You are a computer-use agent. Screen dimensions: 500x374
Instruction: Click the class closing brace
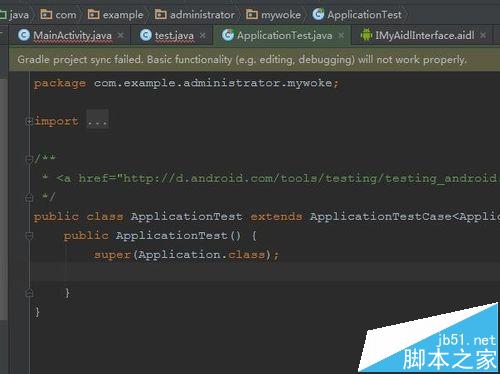point(37,312)
